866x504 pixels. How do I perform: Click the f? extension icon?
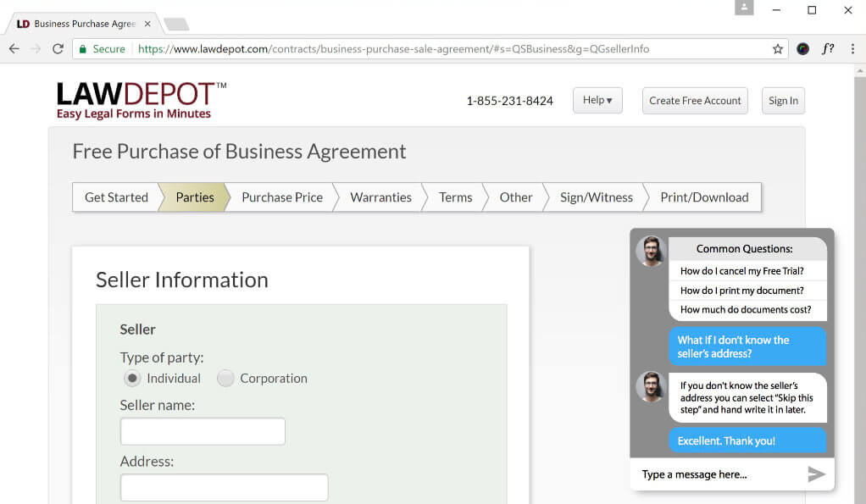828,49
